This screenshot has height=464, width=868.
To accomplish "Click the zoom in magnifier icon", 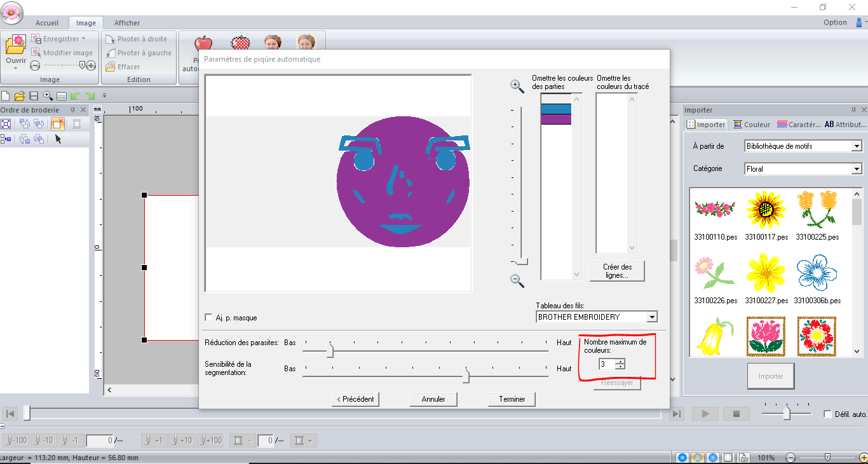I will (517, 86).
